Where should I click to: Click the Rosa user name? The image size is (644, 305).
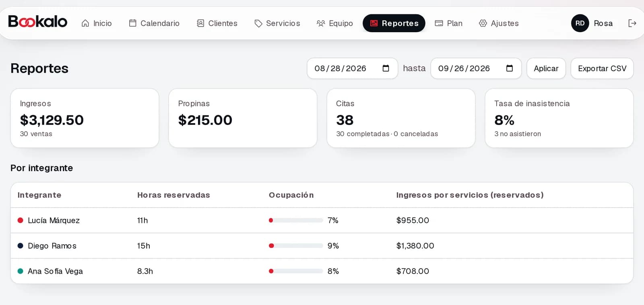(603, 23)
